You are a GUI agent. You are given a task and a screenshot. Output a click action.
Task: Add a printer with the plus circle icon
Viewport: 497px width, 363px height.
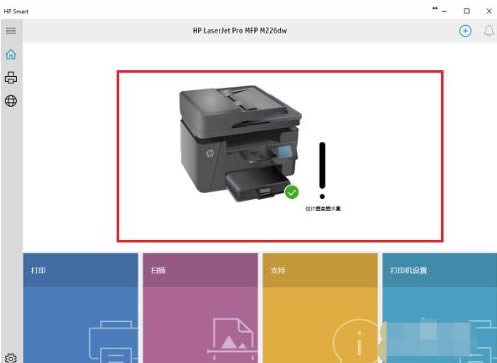465,31
